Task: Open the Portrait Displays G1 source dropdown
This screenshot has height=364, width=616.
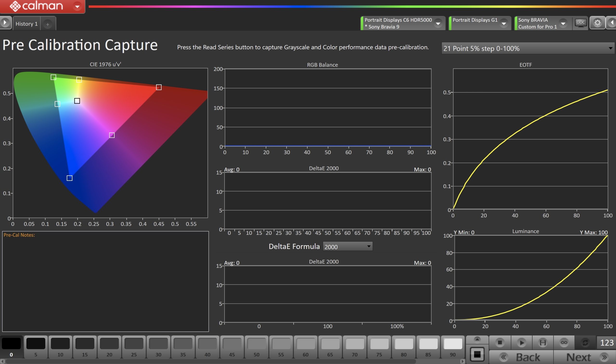Action: [504, 24]
